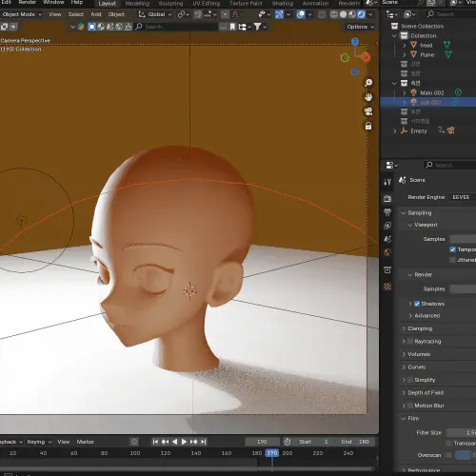This screenshot has width=476, height=476.
Task: Select the pan hand viewport icon
Action: 368,97
